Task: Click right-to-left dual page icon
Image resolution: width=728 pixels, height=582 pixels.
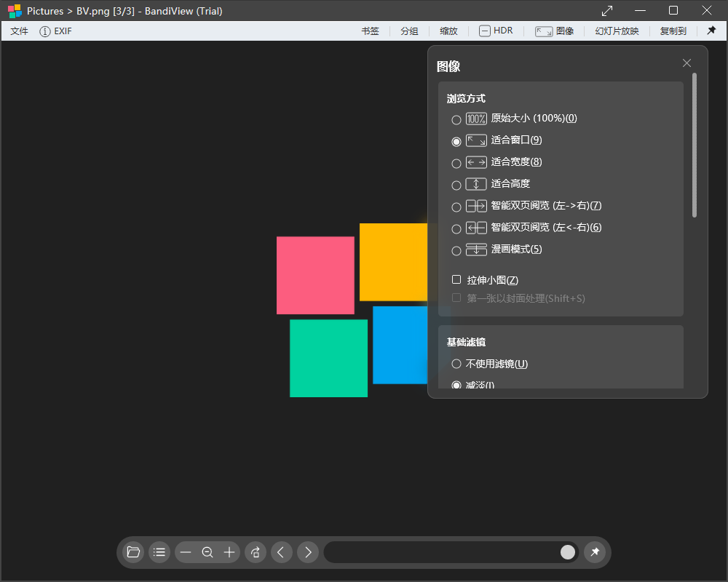Action: [476, 228]
